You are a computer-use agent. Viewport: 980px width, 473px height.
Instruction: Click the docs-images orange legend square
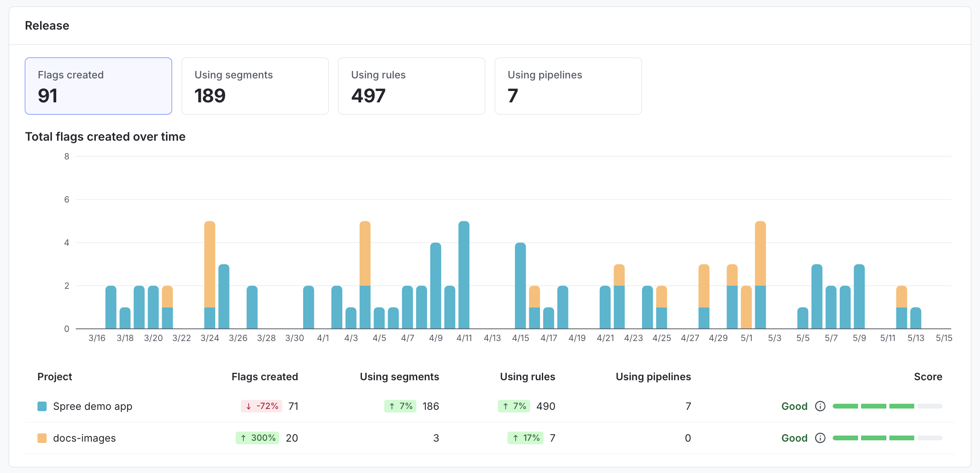pyautogui.click(x=42, y=438)
